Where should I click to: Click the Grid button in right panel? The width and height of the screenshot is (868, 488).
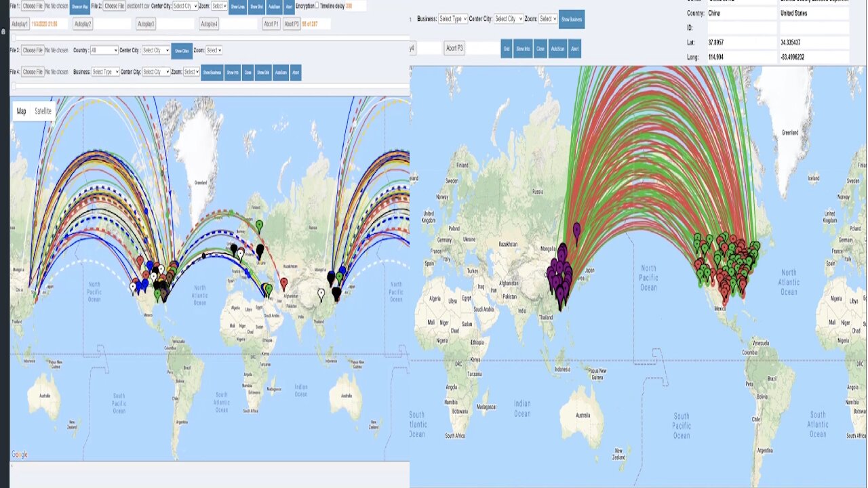(x=506, y=49)
